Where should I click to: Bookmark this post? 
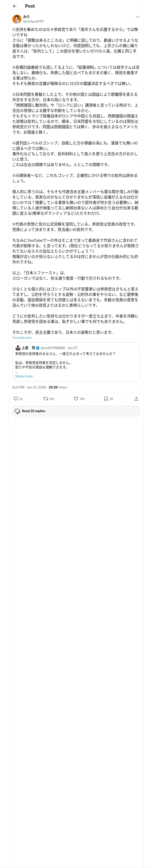(106, 399)
